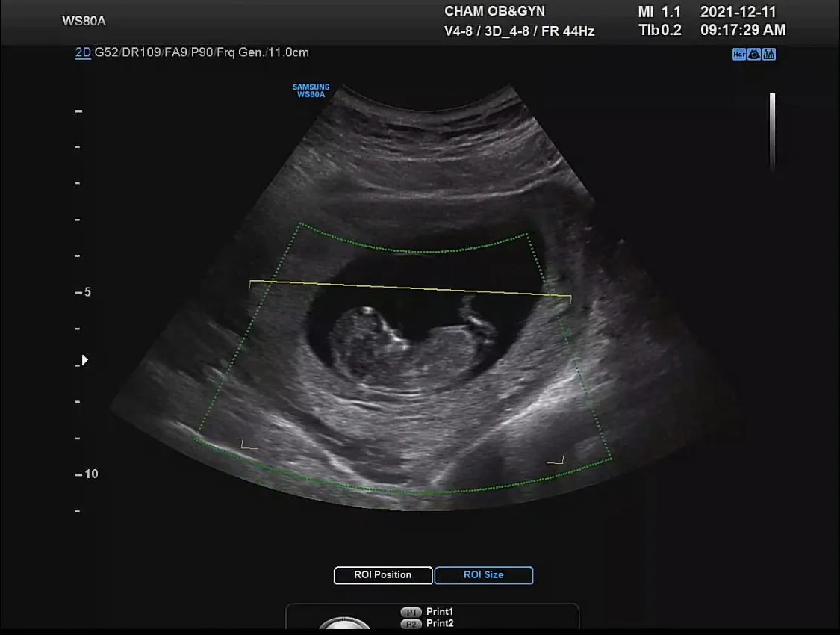Viewport: 840px width, 635px height.
Task: Click the M-shaped trapezoid icon at top right
Action: pyautogui.click(x=769, y=54)
